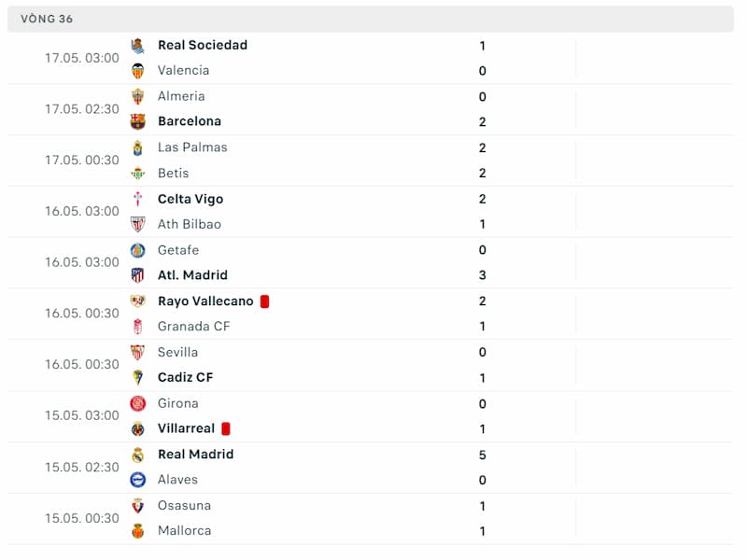The image size is (747, 560).
Task: Click the Real Madrid club crest
Action: tap(138, 455)
